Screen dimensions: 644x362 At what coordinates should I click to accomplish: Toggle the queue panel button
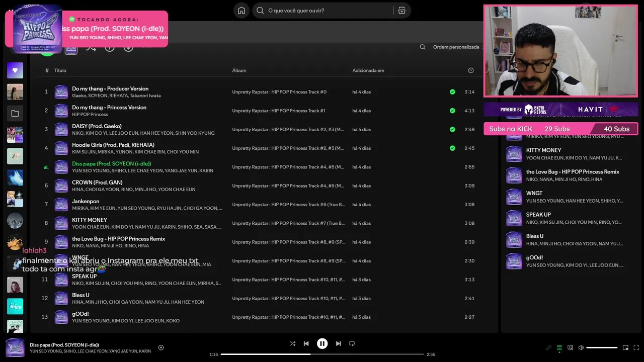(559, 347)
